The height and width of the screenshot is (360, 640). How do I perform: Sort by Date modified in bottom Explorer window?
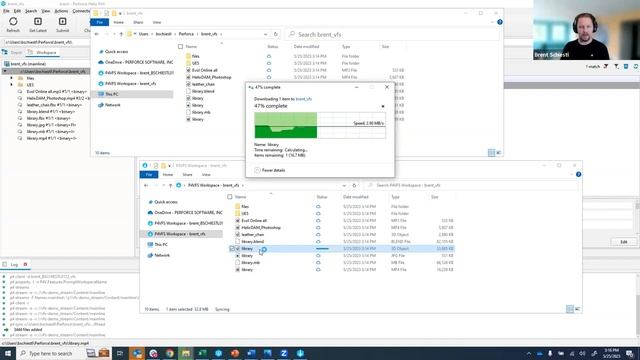(x=356, y=197)
